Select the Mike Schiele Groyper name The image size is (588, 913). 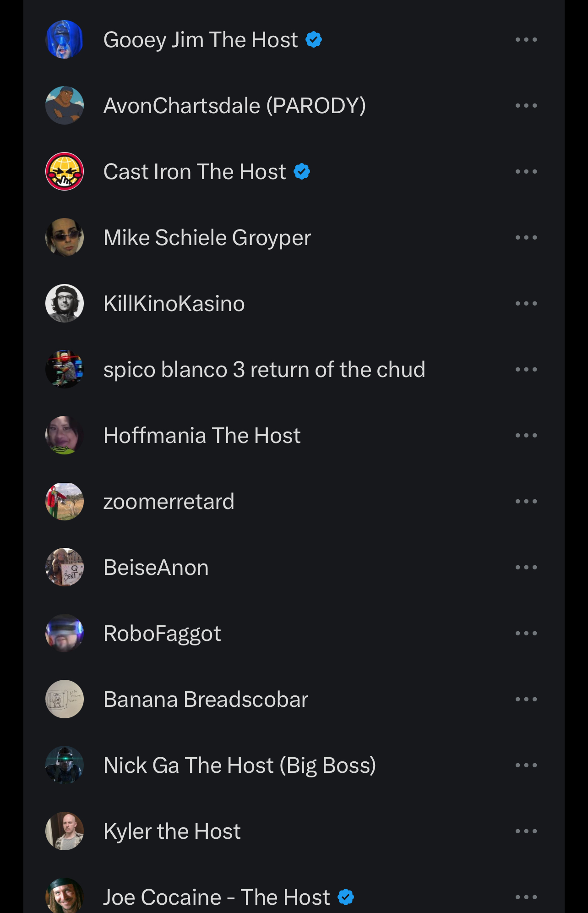click(x=207, y=238)
